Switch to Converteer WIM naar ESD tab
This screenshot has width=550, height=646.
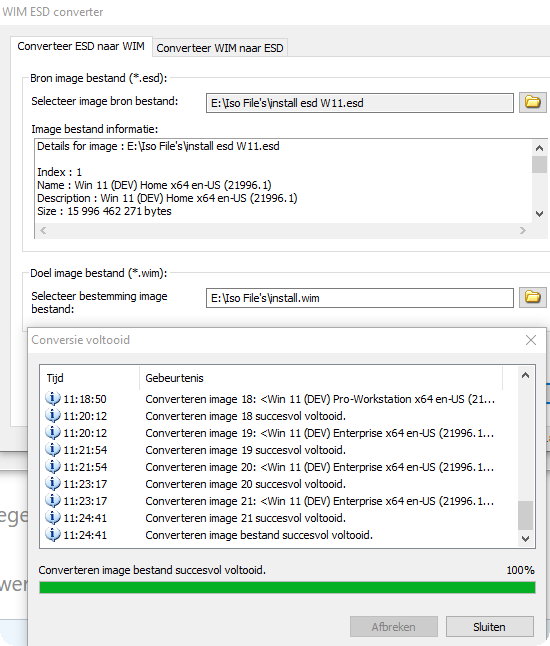(x=220, y=48)
